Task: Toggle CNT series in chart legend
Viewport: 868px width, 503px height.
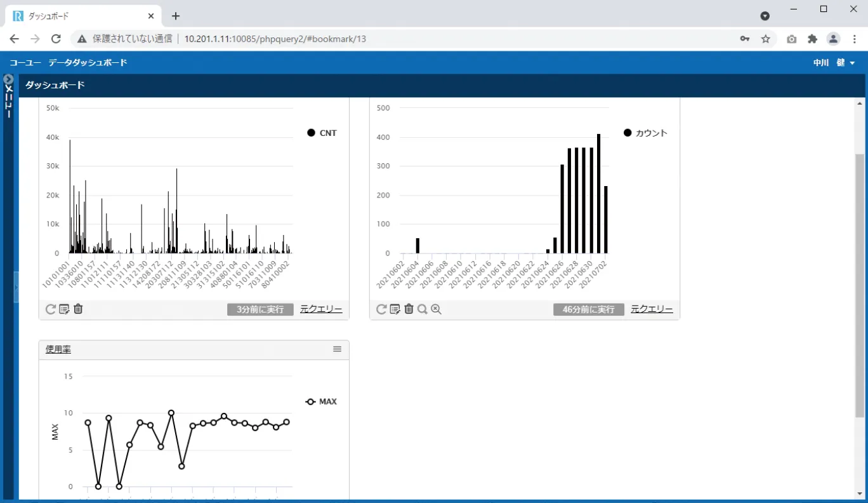Action: pos(322,133)
